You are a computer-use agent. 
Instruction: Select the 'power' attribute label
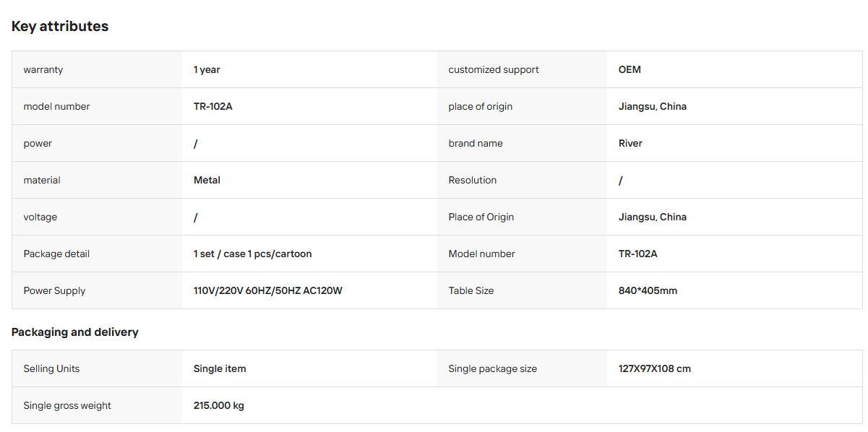click(38, 144)
